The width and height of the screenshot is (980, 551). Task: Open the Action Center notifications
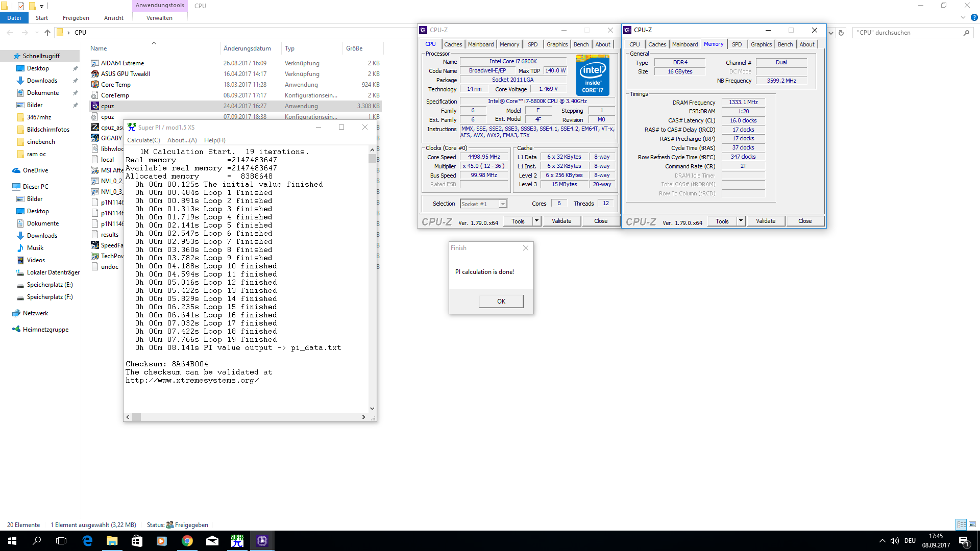964,541
